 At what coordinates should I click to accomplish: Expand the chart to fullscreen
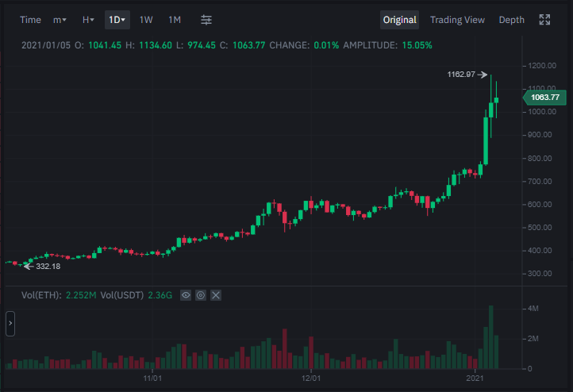[544, 20]
